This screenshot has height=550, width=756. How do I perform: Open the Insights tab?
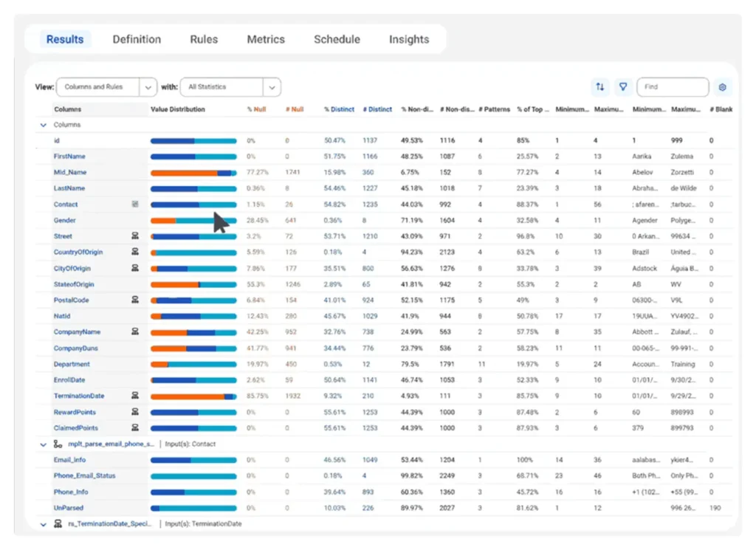[x=409, y=39]
